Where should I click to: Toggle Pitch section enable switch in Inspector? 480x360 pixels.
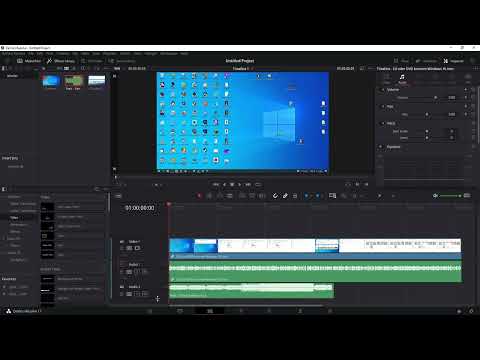[382, 123]
